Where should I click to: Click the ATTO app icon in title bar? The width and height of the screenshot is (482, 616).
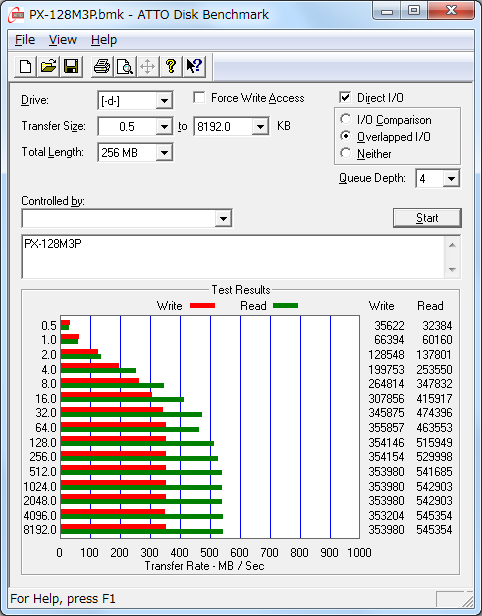pos(16,15)
